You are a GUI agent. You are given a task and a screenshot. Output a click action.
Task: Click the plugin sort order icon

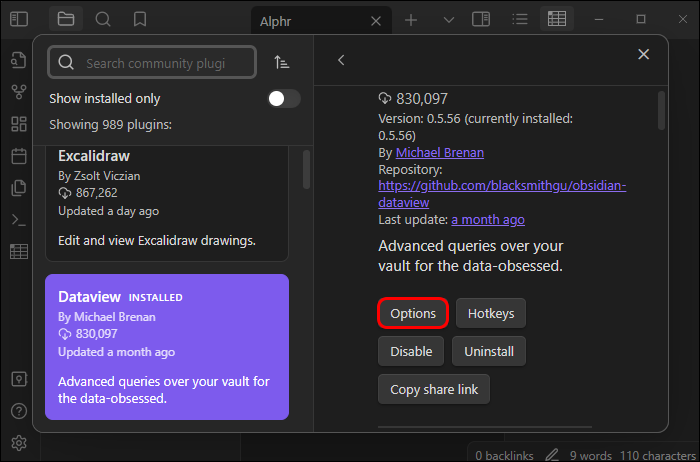coord(282,62)
